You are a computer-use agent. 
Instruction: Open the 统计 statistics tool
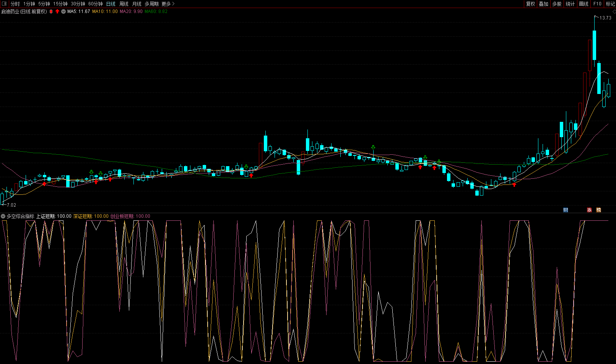(x=570, y=4)
